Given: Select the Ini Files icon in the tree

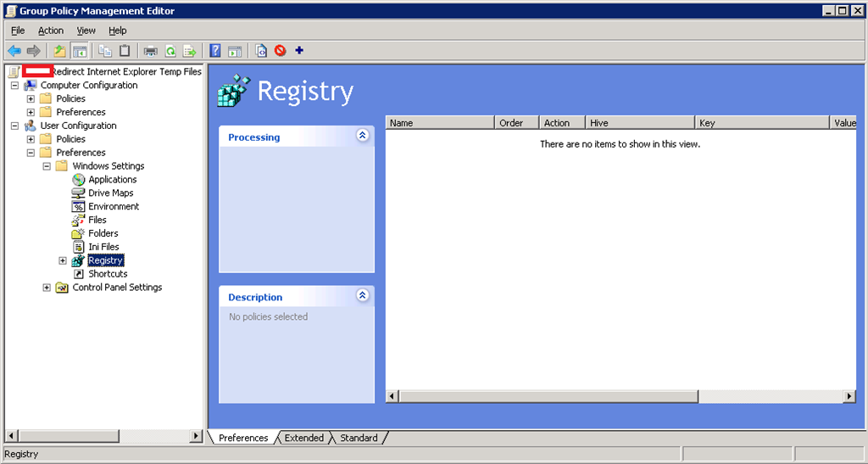Looking at the screenshot, I should point(79,247).
